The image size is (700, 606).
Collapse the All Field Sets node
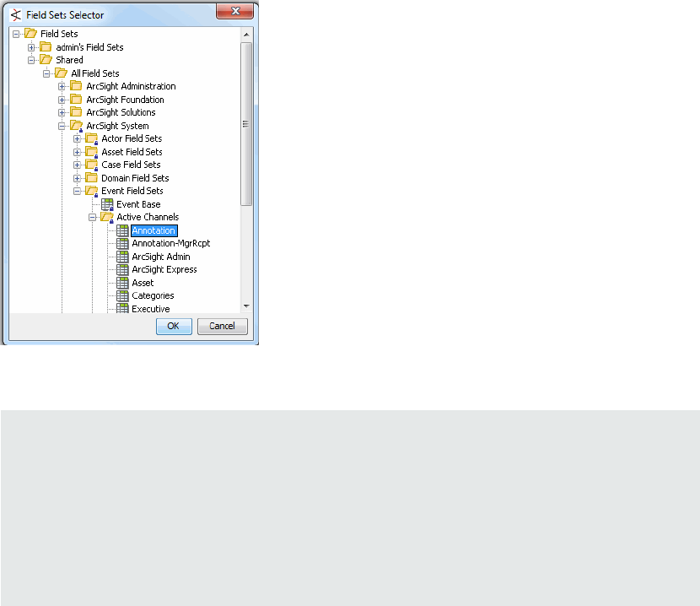46,73
